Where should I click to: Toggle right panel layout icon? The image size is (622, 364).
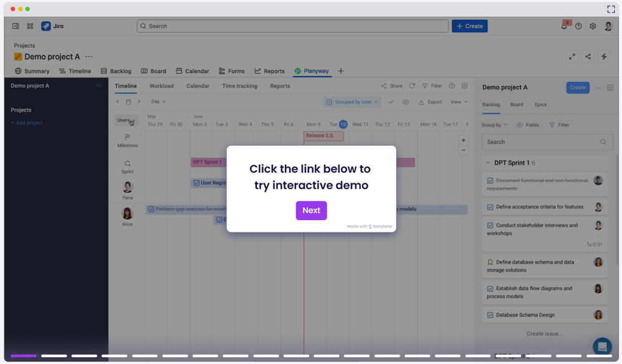(611, 88)
